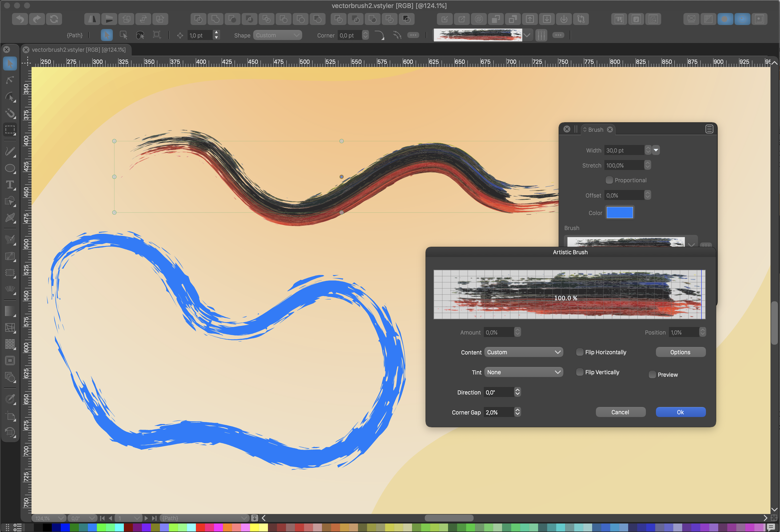Select the Ellipse shape tool
This screenshot has width=780, height=532.
(10, 168)
